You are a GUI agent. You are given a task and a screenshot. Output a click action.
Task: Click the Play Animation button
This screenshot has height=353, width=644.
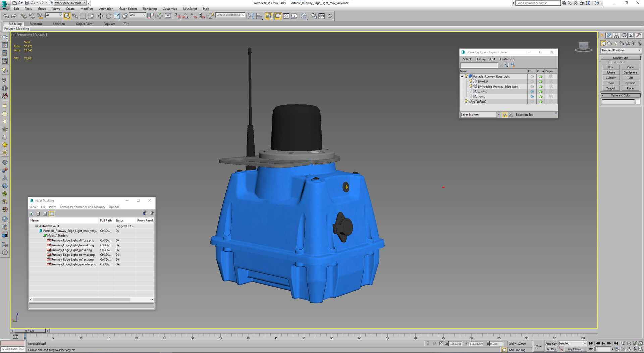tap(603, 344)
